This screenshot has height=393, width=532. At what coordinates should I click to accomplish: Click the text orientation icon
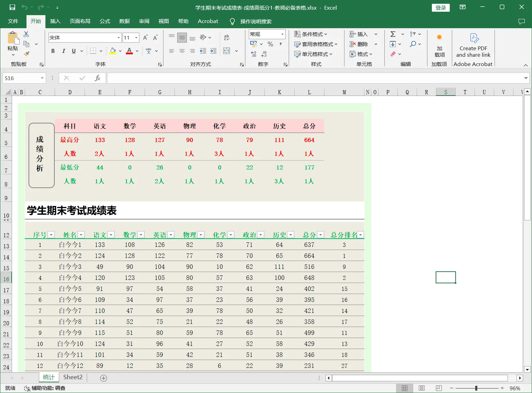[203, 37]
